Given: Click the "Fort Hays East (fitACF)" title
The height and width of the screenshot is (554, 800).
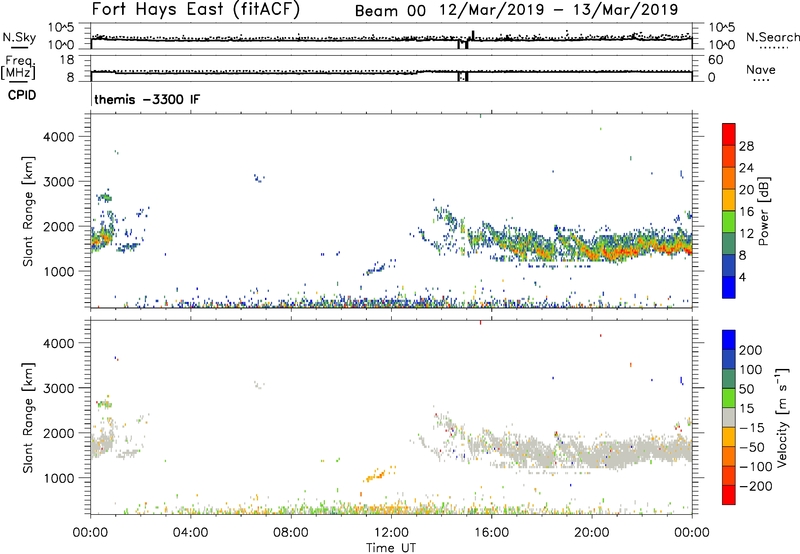Looking at the screenshot, I should pyautogui.click(x=195, y=10).
